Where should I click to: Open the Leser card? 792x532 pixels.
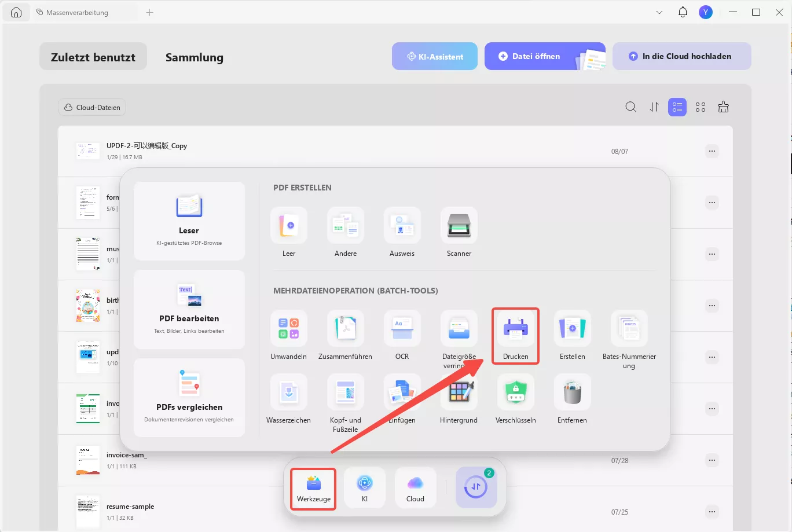tap(189, 221)
